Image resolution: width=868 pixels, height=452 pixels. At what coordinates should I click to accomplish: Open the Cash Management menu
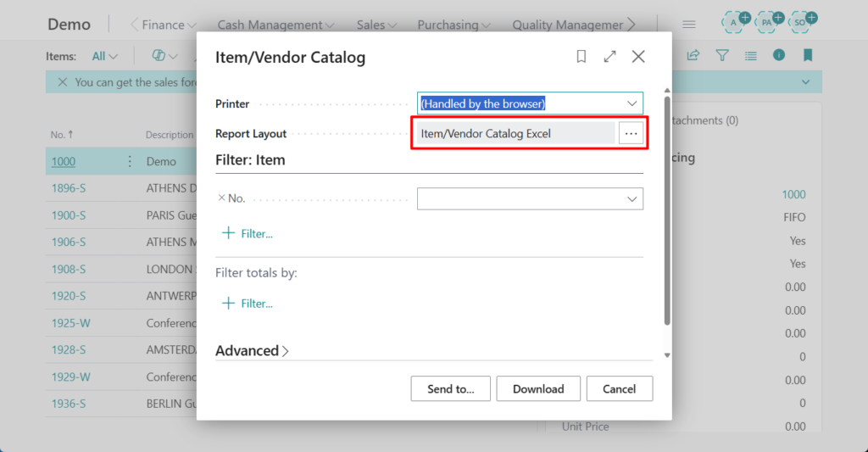click(275, 25)
